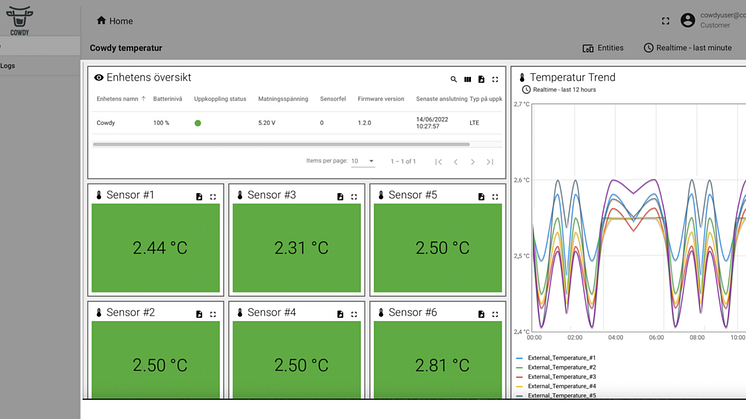This screenshot has height=419, width=746.
Task: Toggle browser fullscreen mode icon in header
Action: coord(666,21)
